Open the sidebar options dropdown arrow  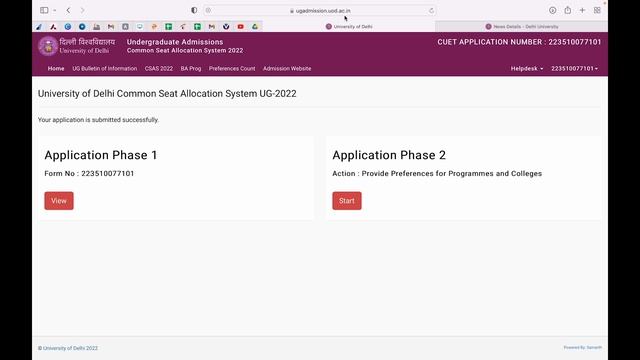54,10
